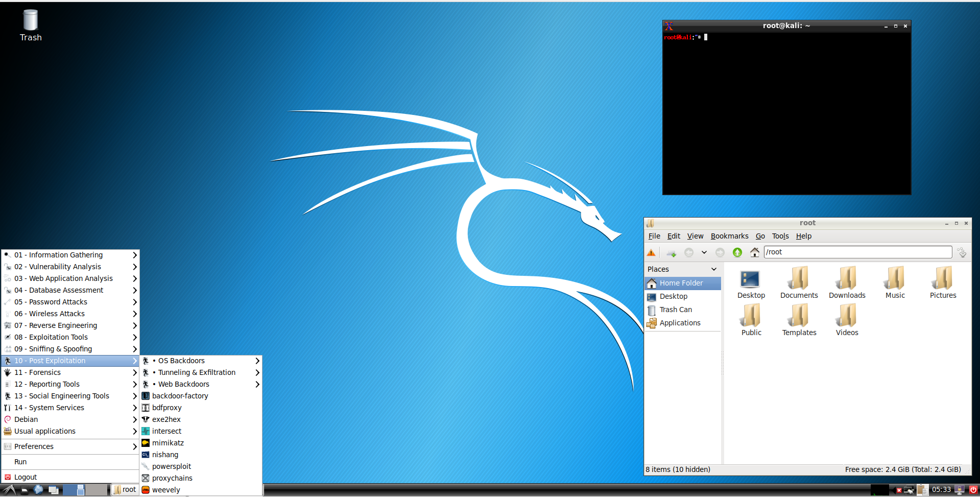This screenshot has width=980, height=497.
Task: Open proxychains
Action: (x=173, y=478)
